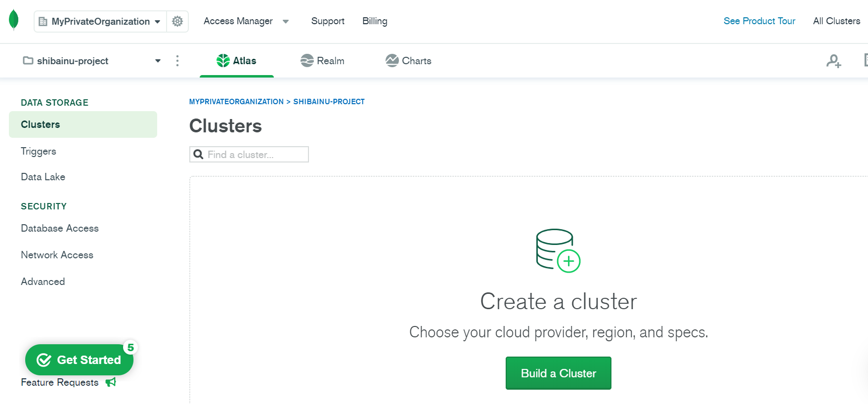
Task: Open Data Lake in the sidebar
Action: pos(43,177)
